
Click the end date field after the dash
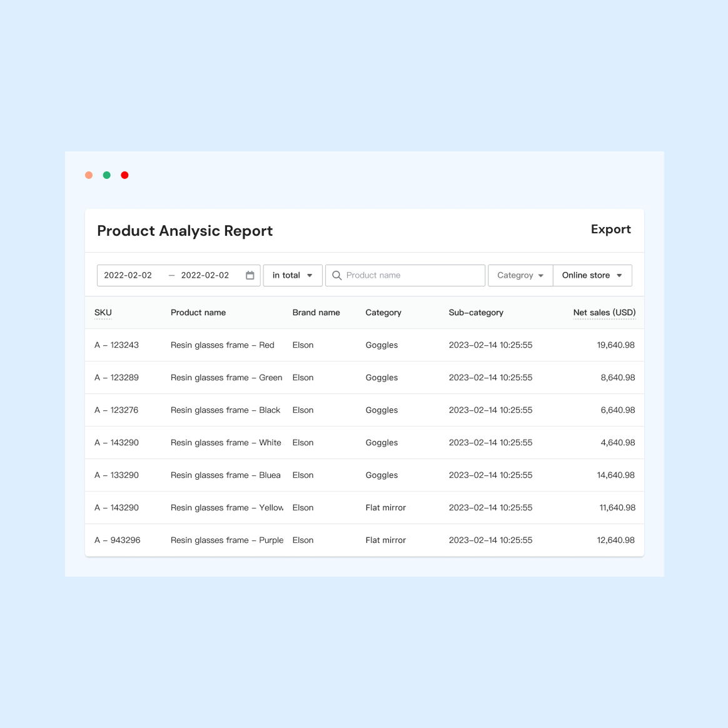(205, 275)
